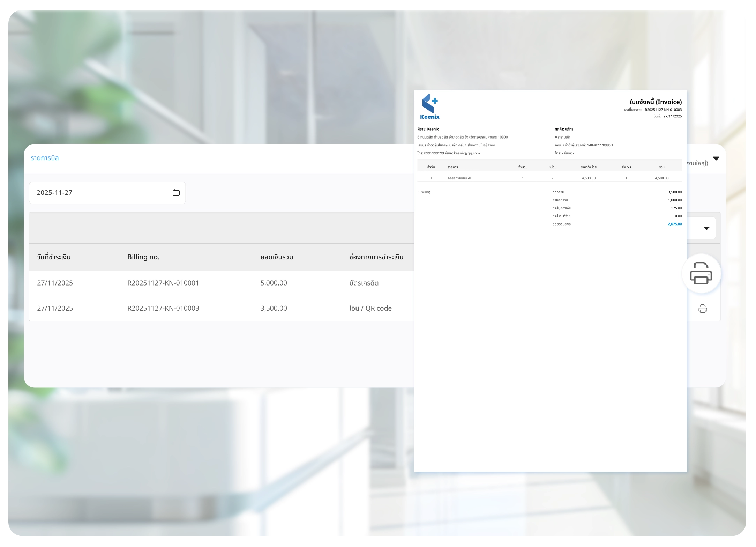Select bill R20251127-KN-010001 in the list
The image size is (756, 547).
pyautogui.click(x=163, y=283)
